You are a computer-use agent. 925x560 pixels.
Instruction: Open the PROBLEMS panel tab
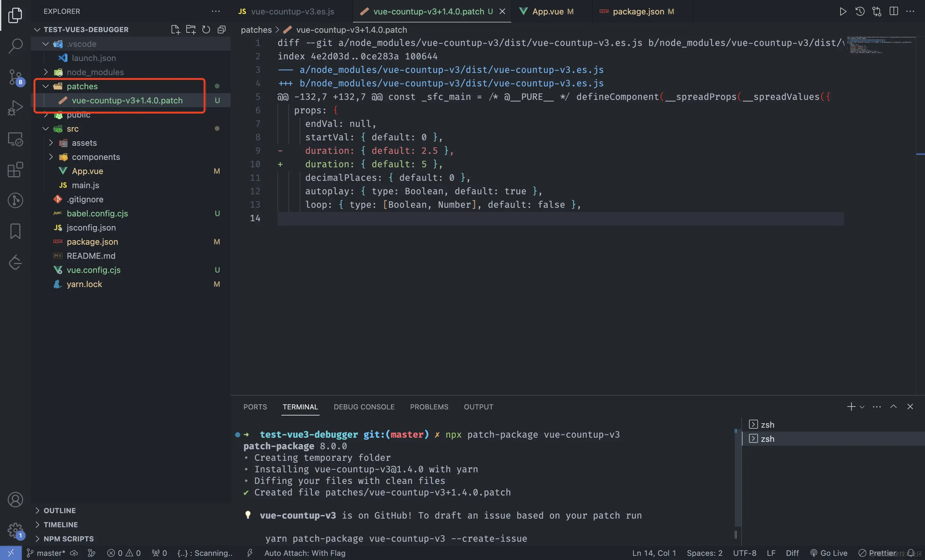pyautogui.click(x=429, y=407)
